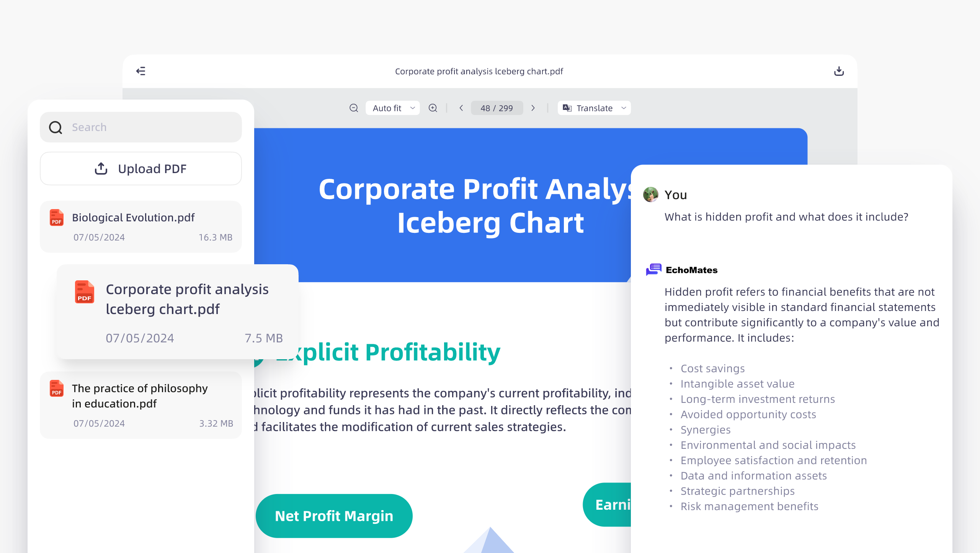Click the page number input field

(497, 108)
